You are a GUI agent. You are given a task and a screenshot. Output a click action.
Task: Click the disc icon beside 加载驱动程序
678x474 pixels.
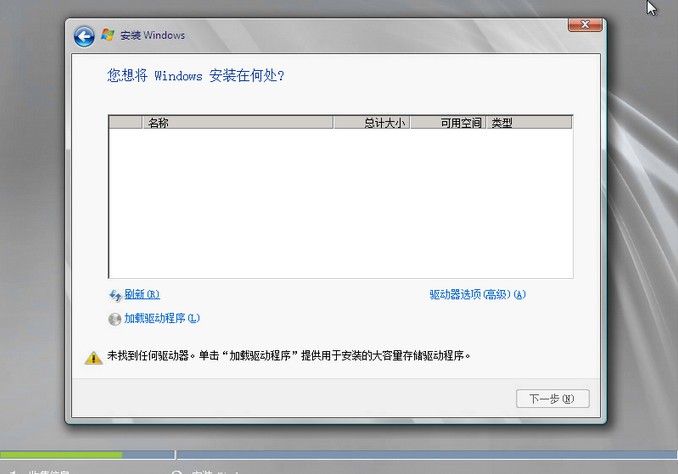115,319
